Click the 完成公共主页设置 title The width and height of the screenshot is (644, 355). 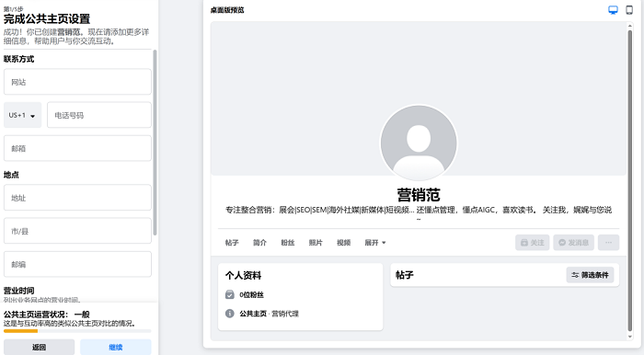tap(47, 19)
